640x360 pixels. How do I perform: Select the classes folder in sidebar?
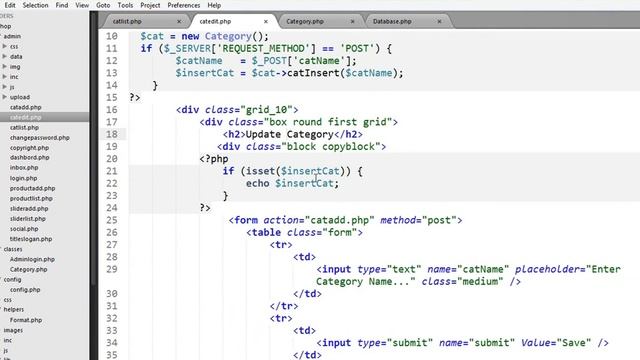tap(13, 249)
